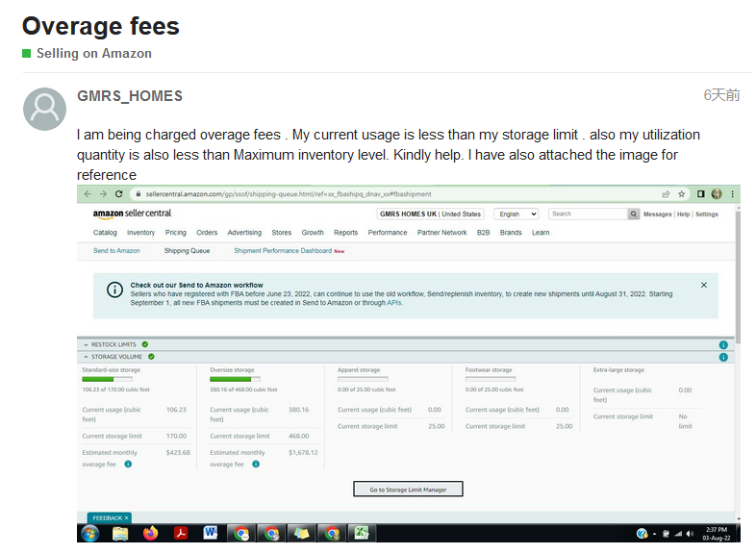
Task: Bookmark the page with the star icon
Action: (681, 194)
